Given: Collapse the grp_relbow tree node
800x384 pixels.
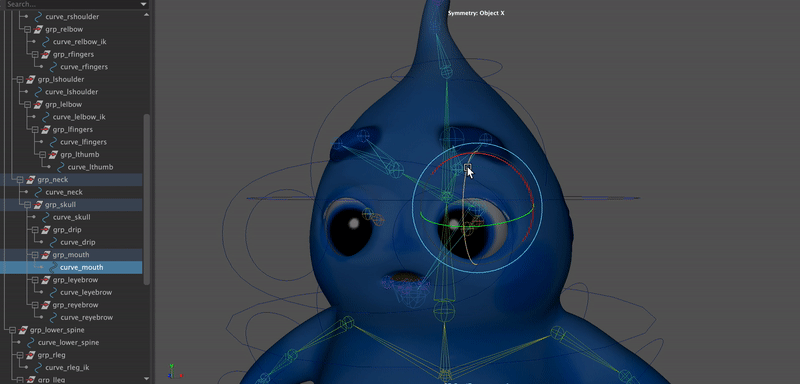Looking at the screenshot, I should click(28, 29).
